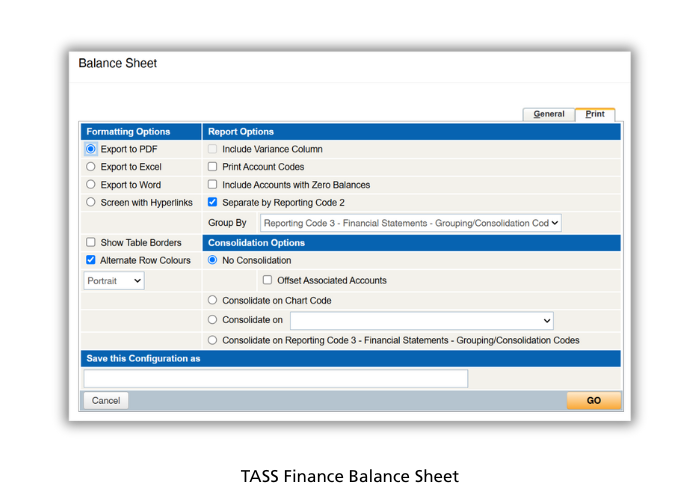Click the Save this Configuration text field
The height and width of the screenshot is (500, 700).
click(275, 379)
